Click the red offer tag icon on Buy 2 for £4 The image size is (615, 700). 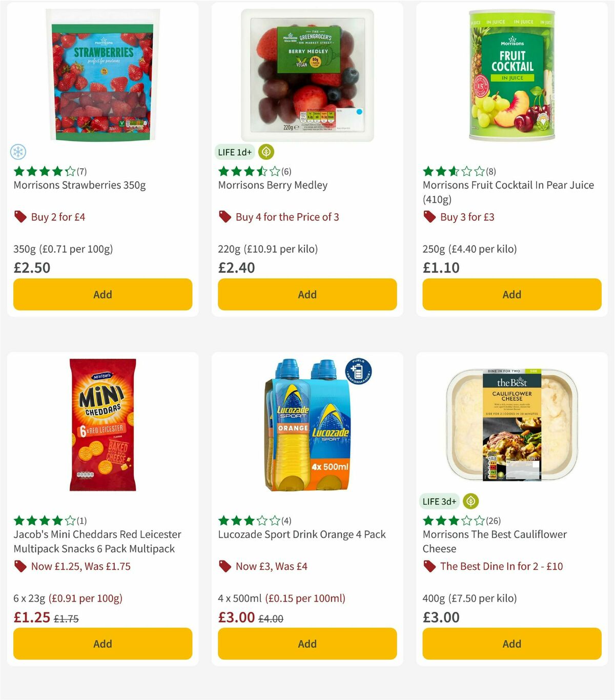click(20, 217)
